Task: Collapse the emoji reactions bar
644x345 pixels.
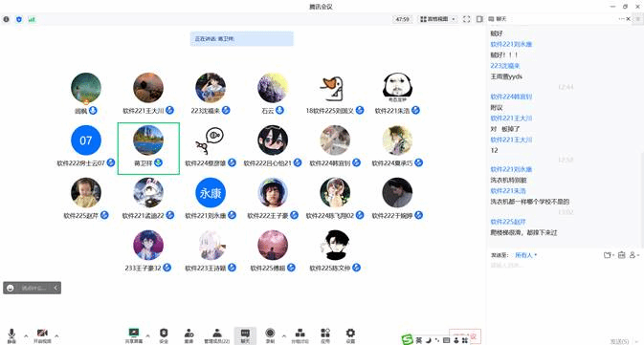Action: [x=56, y=288]
